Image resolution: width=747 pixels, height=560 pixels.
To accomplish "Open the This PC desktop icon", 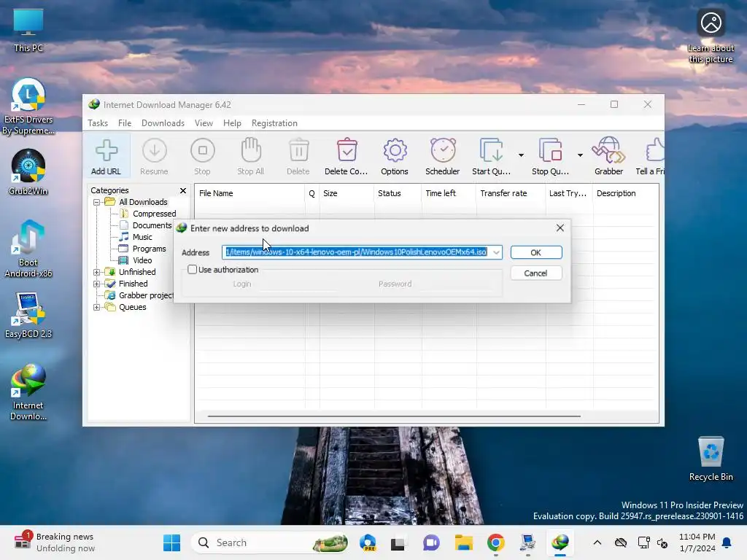I will coord(28,31).
